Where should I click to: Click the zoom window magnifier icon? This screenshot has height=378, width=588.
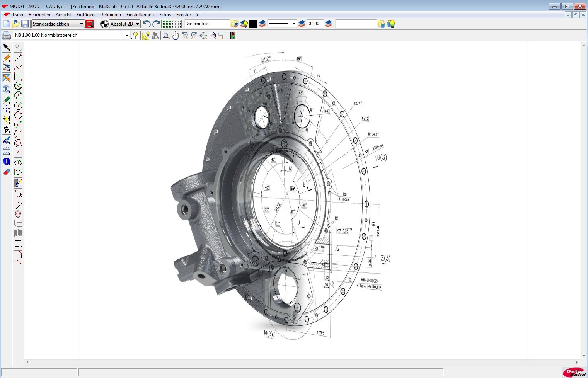(x=166, y=36)
